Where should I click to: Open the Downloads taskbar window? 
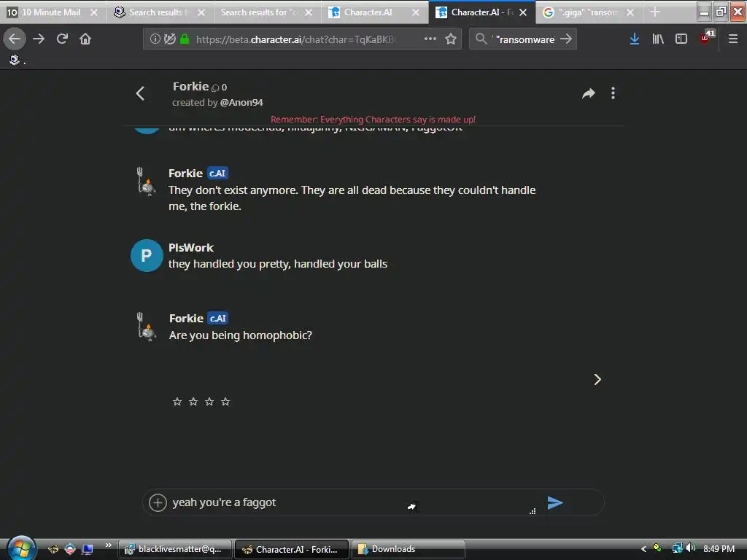[x=408, y=550]
